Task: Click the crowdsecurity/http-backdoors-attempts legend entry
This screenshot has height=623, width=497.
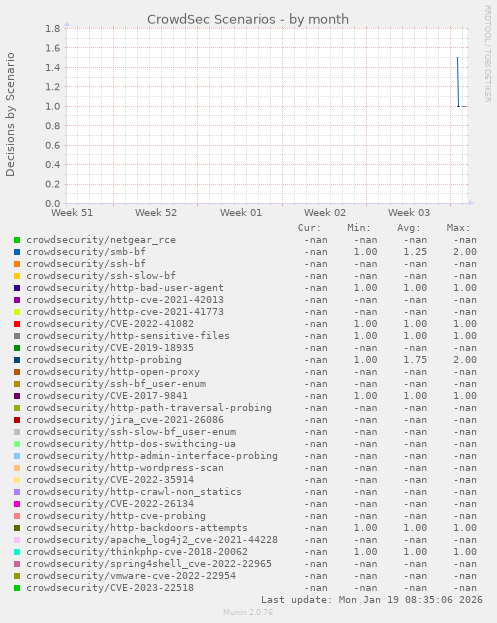Action: point(137,528)
